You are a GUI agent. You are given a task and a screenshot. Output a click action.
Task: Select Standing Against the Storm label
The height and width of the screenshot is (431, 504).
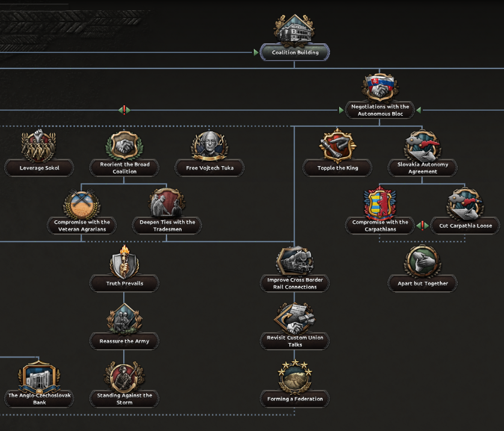tap(124, 399)
